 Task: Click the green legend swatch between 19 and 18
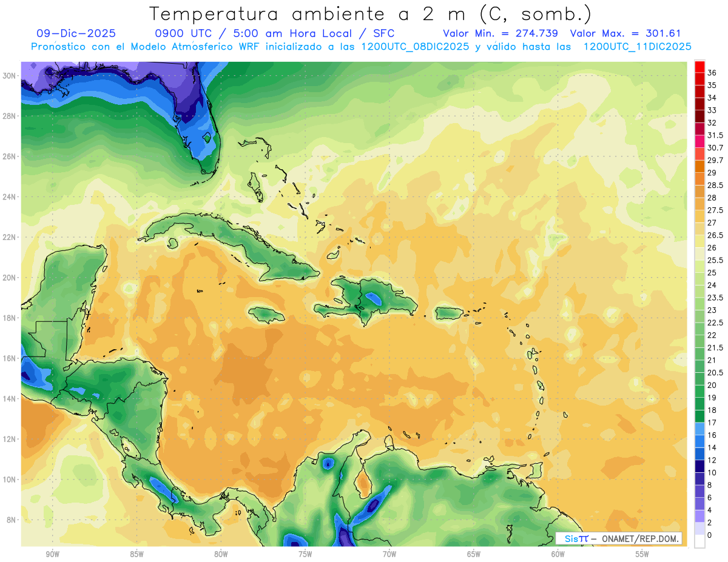coord(699,404)
